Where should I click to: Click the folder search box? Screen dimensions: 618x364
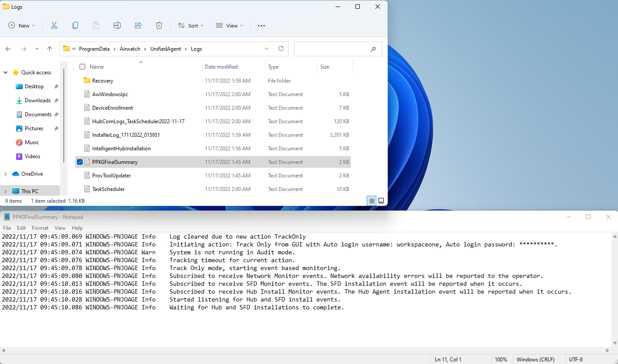[x=337, y=49]
